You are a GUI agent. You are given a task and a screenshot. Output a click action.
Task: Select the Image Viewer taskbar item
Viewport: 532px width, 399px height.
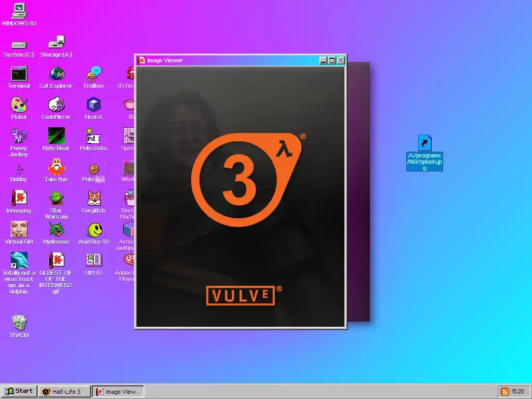tap(118, 392)
